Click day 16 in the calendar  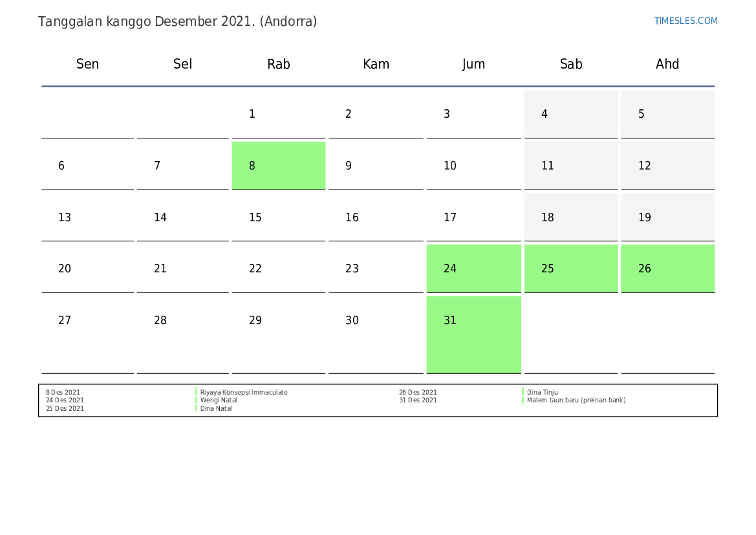coord(376,217)
